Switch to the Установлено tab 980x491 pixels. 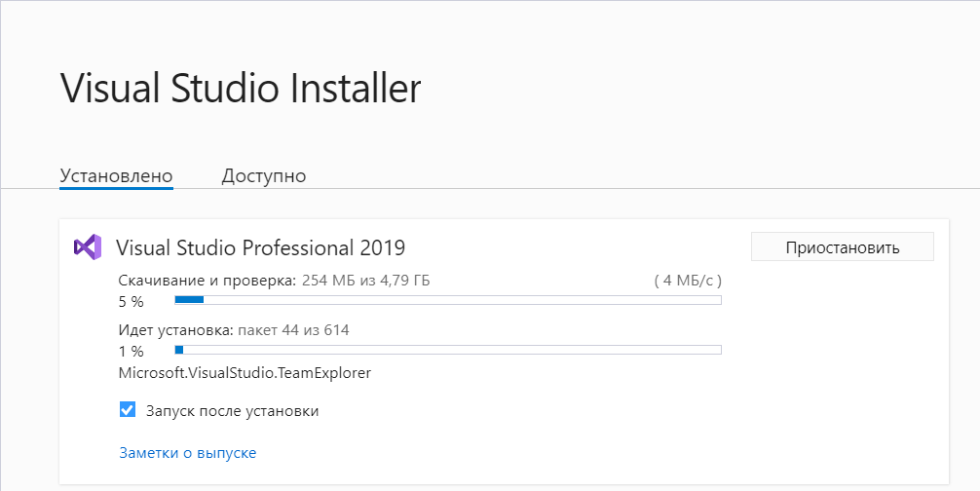click(x=116, y=175)
